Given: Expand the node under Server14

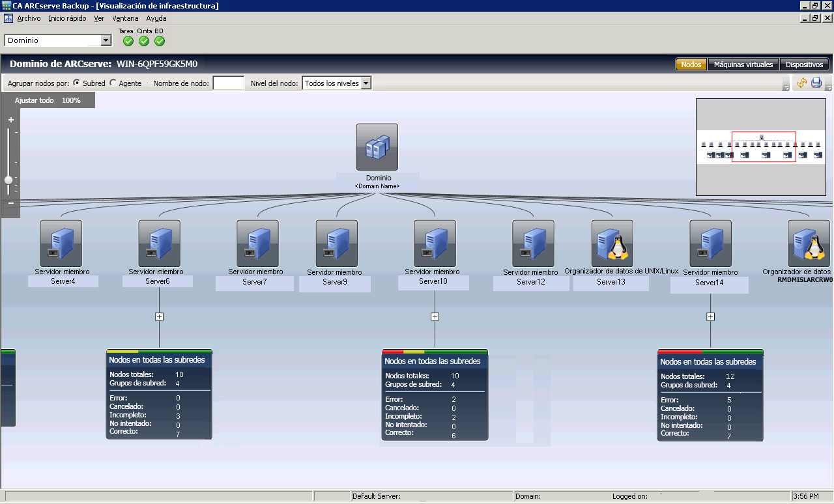Looking at the screenshot, I should (711, 316).
